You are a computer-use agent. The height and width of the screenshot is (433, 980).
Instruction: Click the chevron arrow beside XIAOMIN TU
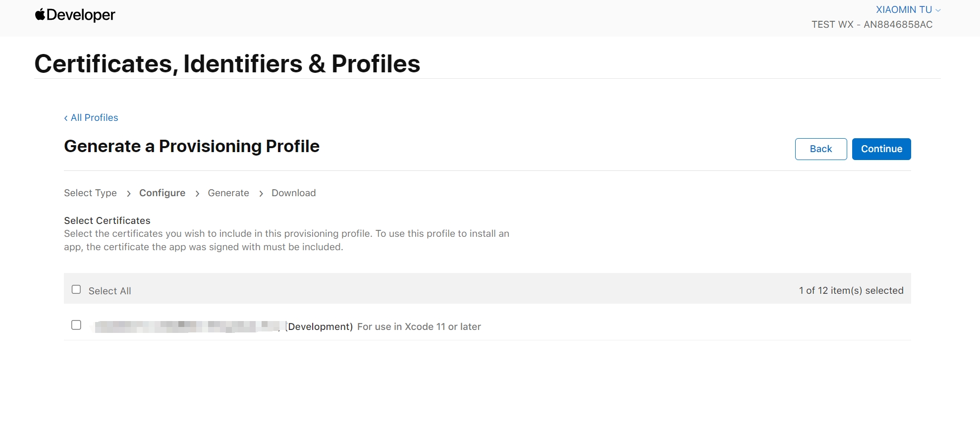click(x=938, y=10)
